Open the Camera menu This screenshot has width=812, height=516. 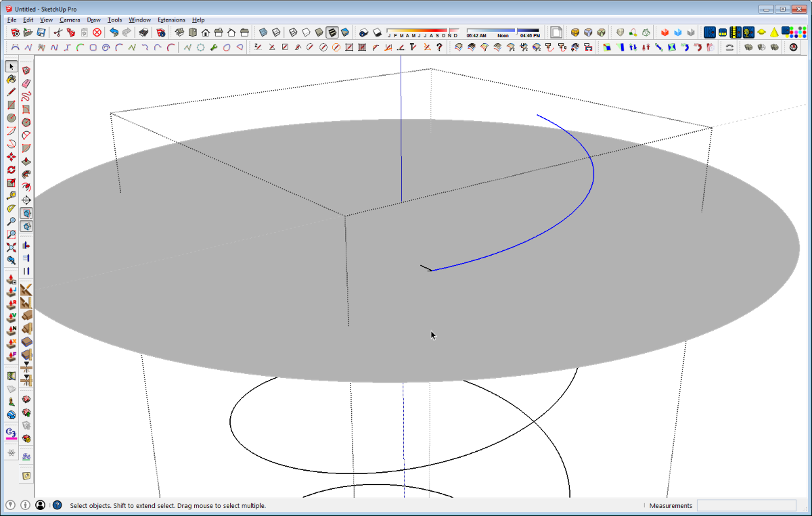(70, 20)
